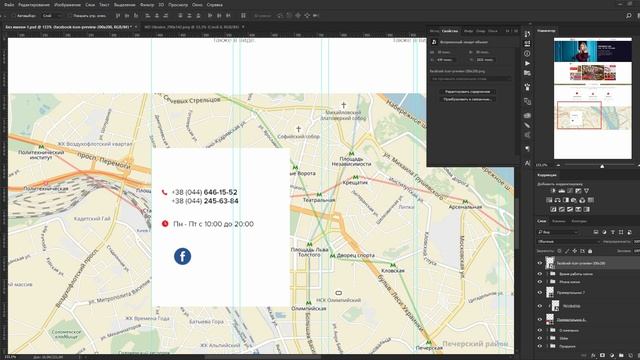
Task: Hide the Время работы layer group
Action: point(540,274)
